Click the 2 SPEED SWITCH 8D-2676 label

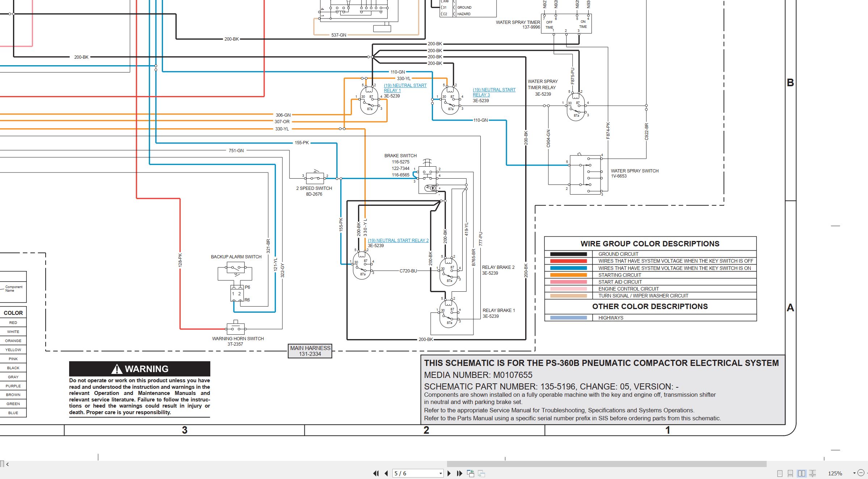coord(314,191)
